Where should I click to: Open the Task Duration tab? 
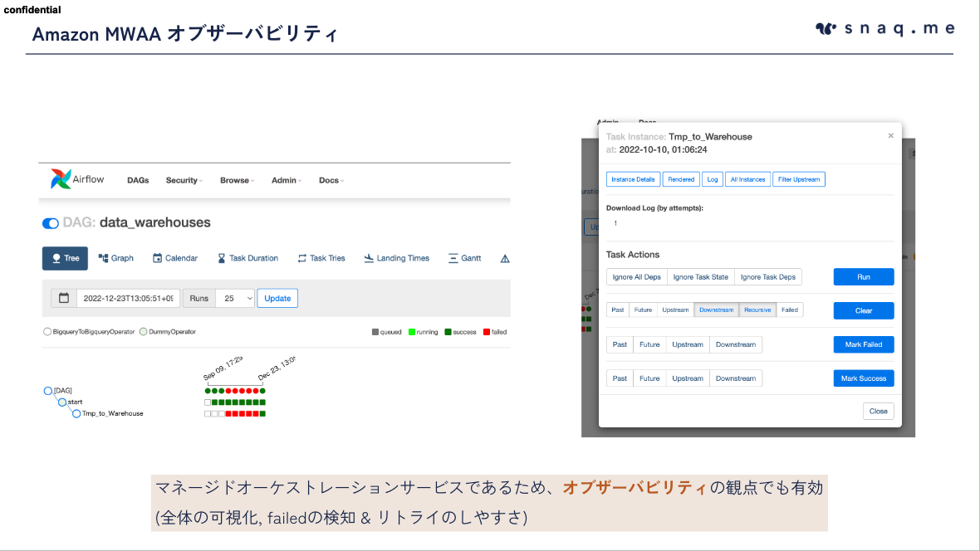pyautogui.click(x=247, y=258)
